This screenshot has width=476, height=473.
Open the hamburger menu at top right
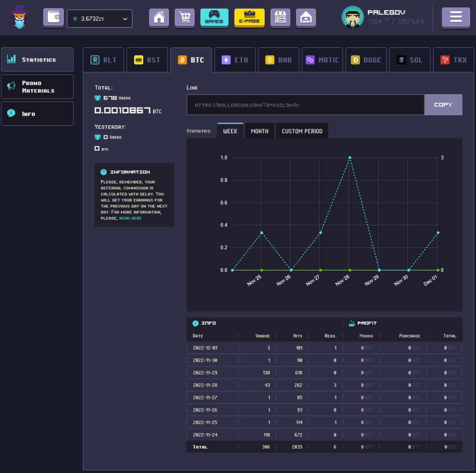click(456, 18)
